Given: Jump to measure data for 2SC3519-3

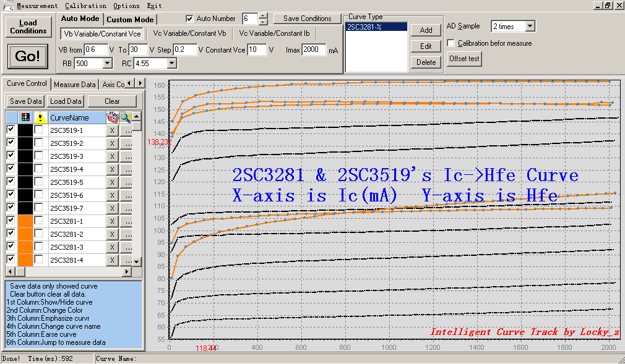Looking at the screenshot, I should click(x=126, y=156).
